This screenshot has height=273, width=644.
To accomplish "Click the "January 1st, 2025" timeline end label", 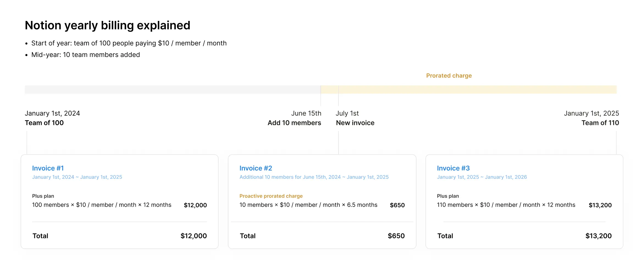I will (591, 113).
